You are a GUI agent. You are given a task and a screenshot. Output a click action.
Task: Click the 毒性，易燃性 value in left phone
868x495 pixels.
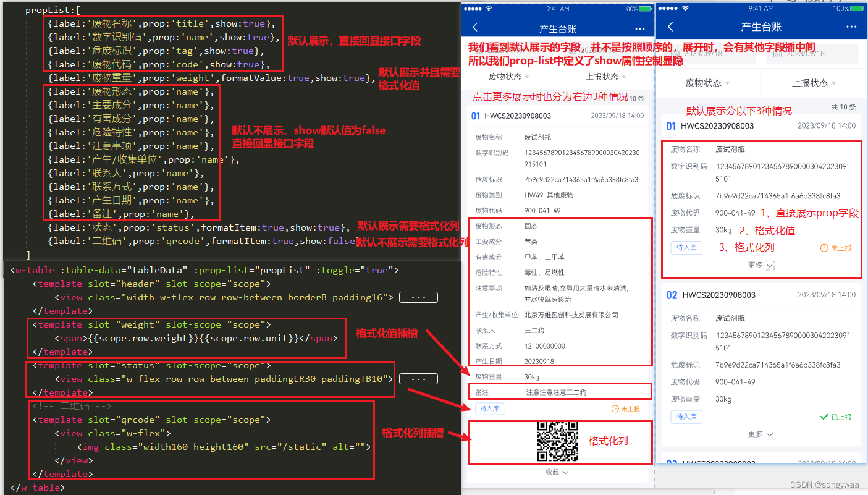[544, 273]
